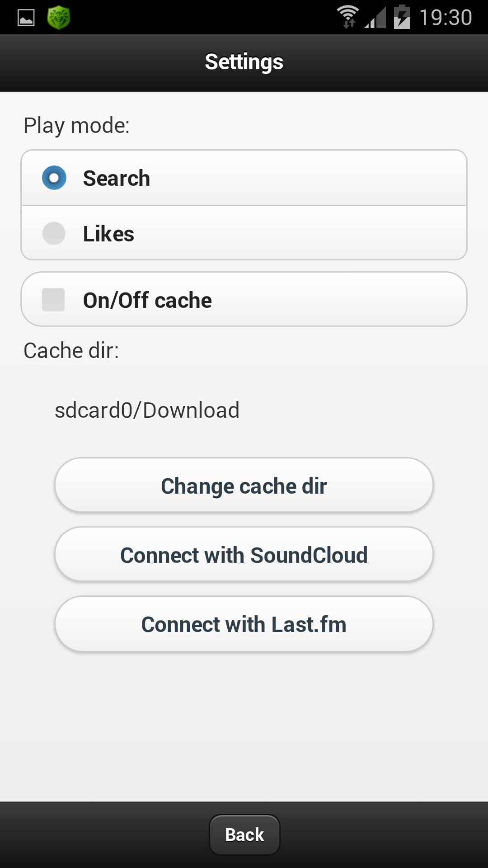Tap the "Search" text label

coord(116,178)
